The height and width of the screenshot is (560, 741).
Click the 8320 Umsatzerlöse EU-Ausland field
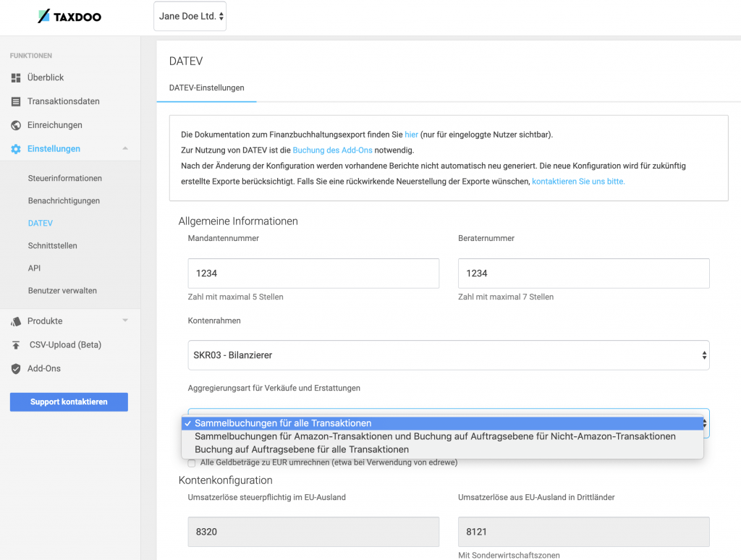(313, 532)
